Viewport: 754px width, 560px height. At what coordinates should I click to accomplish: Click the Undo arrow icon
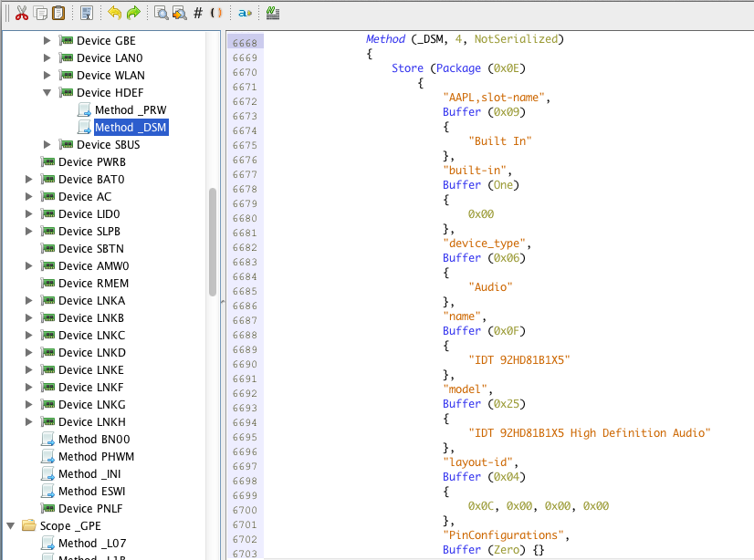point(114,13)
